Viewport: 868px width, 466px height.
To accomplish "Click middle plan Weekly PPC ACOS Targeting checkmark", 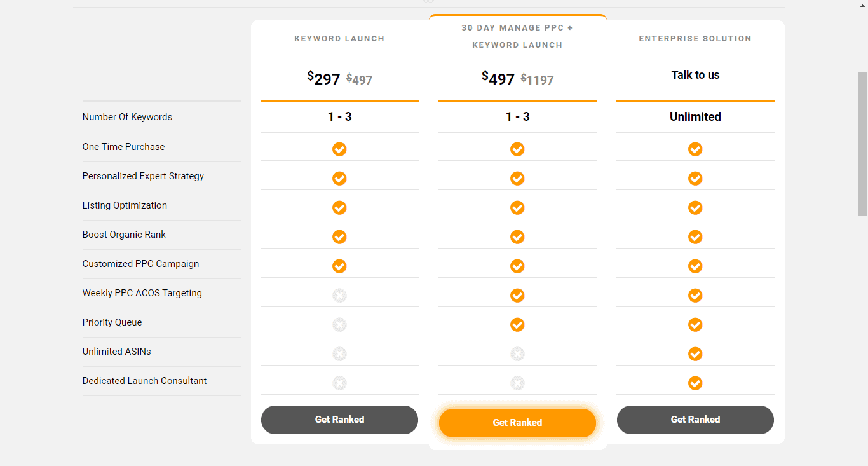I will (517, 296).
